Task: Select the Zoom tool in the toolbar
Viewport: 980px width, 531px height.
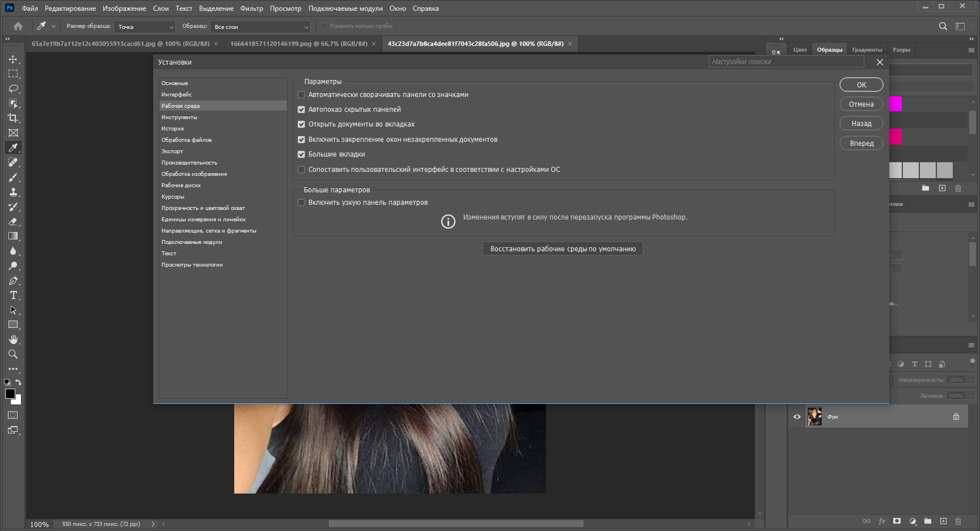Action: tap(13, 354)
